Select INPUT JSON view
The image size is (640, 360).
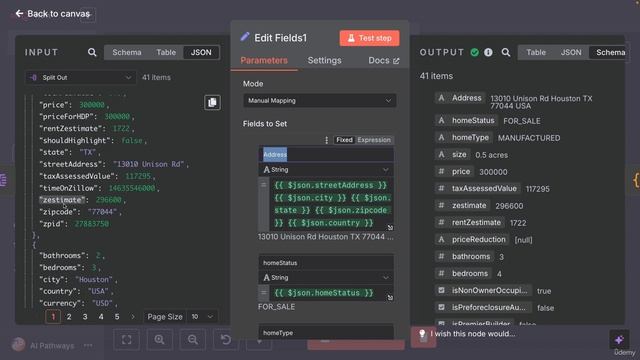(201, 52)
